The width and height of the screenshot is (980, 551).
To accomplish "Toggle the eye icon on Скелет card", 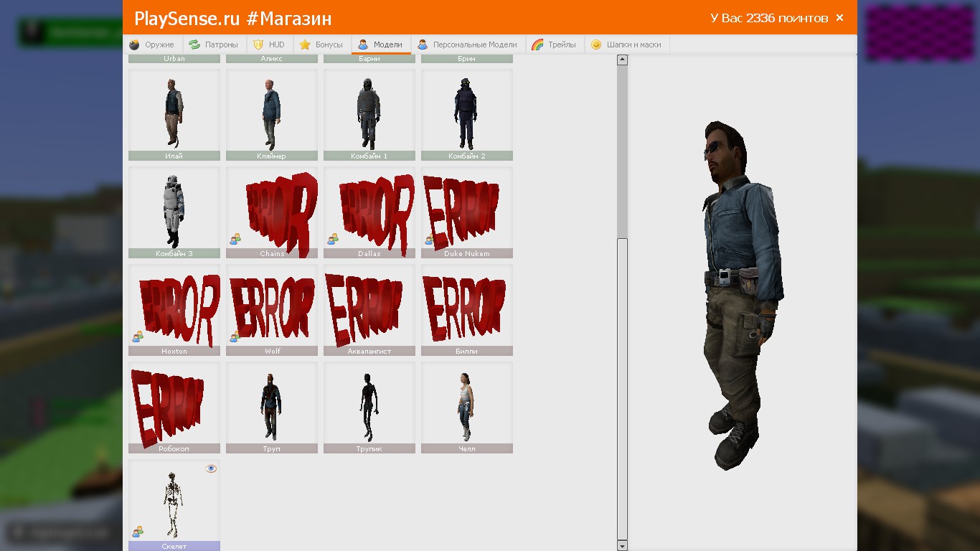I will coord(211,468).
